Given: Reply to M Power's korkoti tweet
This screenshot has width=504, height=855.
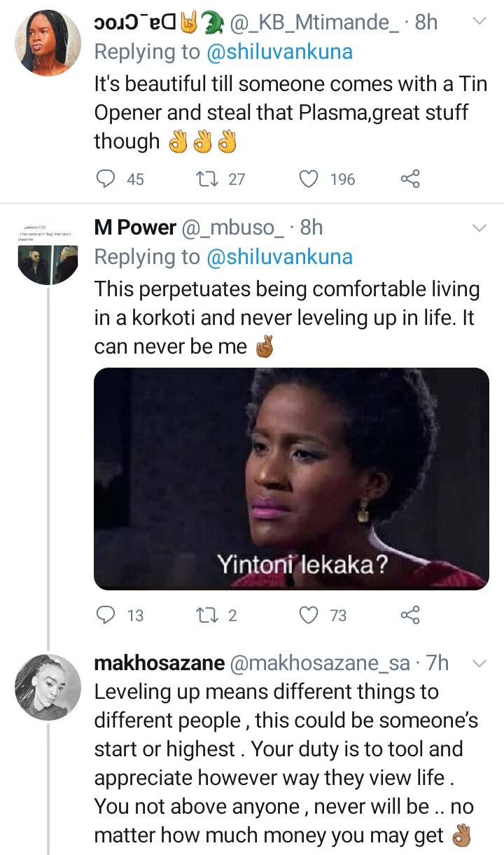Looking at the screenshot, I should pyautogui.click(x=105, y=615).
